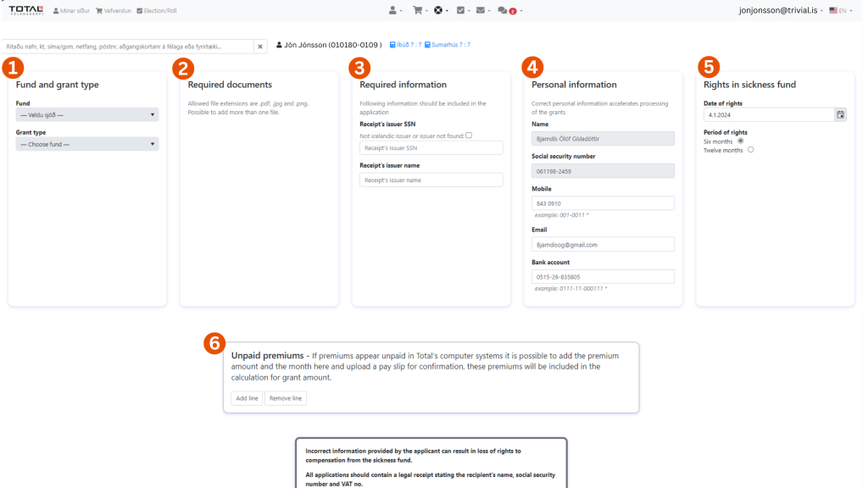The width and height of the screenshot is (868, 488).
Task: Check 'Not icelandic issuer or issuer not found'
Action: click(x=469, y=135)
